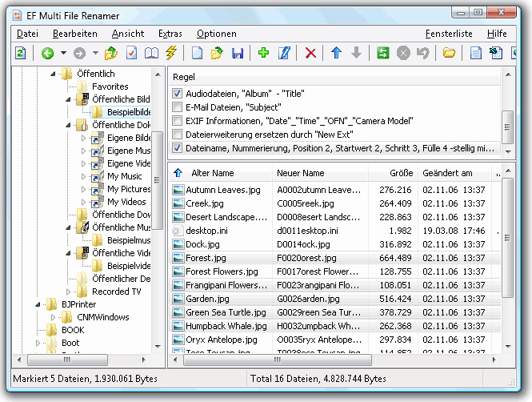
Task: Click the green plus add rule icon
Action: (264, 54)
